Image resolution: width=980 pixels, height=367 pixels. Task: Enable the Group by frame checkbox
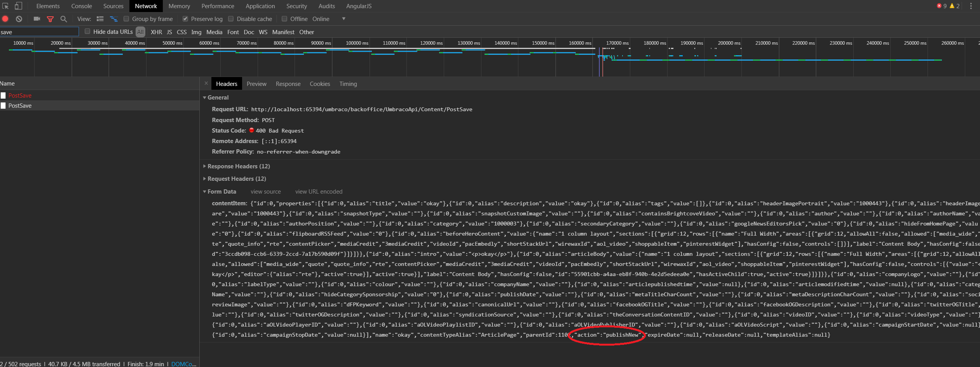pyautogui.click(x=126, y=19)
